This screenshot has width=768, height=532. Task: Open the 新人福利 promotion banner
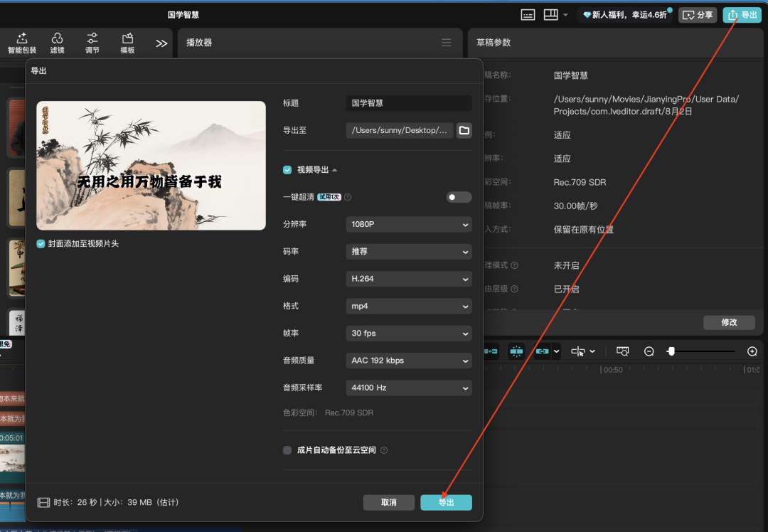pos(624,14)
